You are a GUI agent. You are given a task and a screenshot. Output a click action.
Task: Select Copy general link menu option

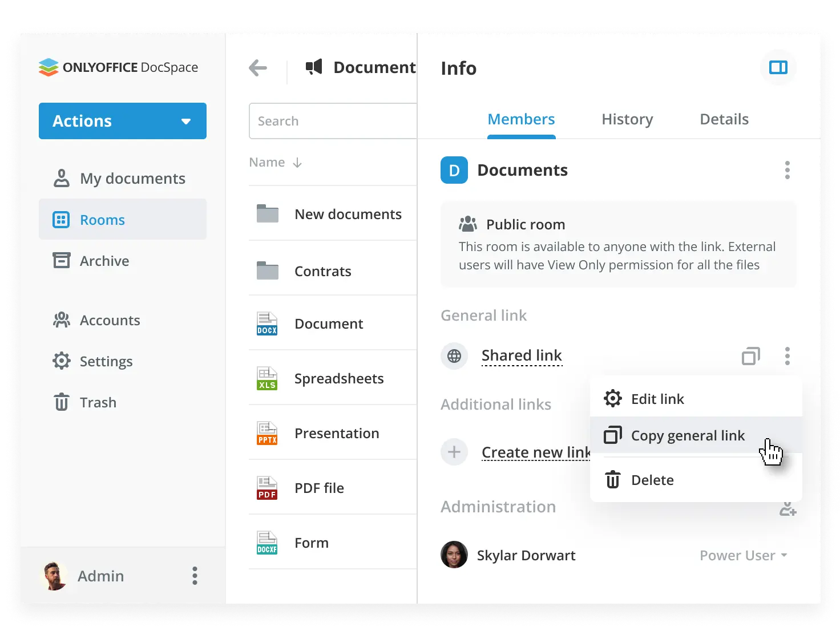[x=687, y=436]
